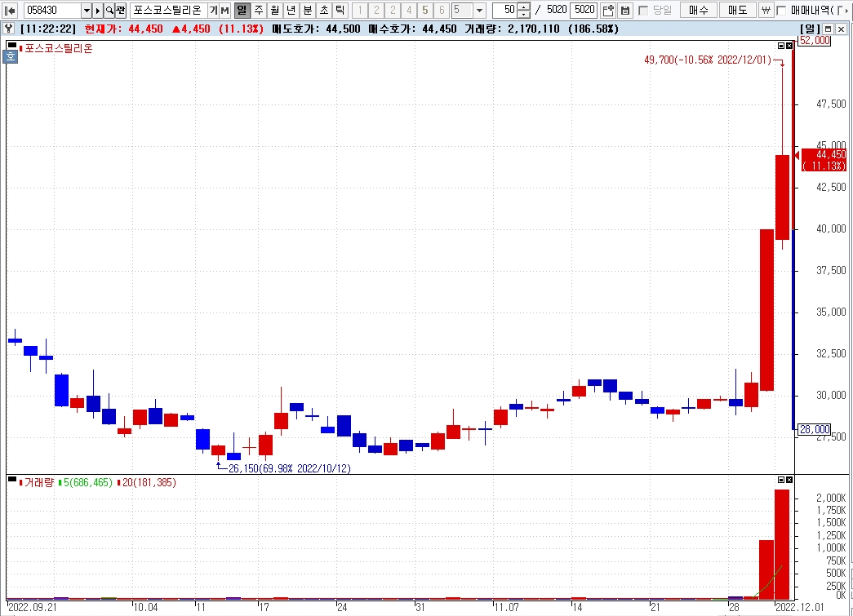Viewport: 853px width, 616px height.
Task: Increase the 50 candle count stepper
Action: point(523,7)
